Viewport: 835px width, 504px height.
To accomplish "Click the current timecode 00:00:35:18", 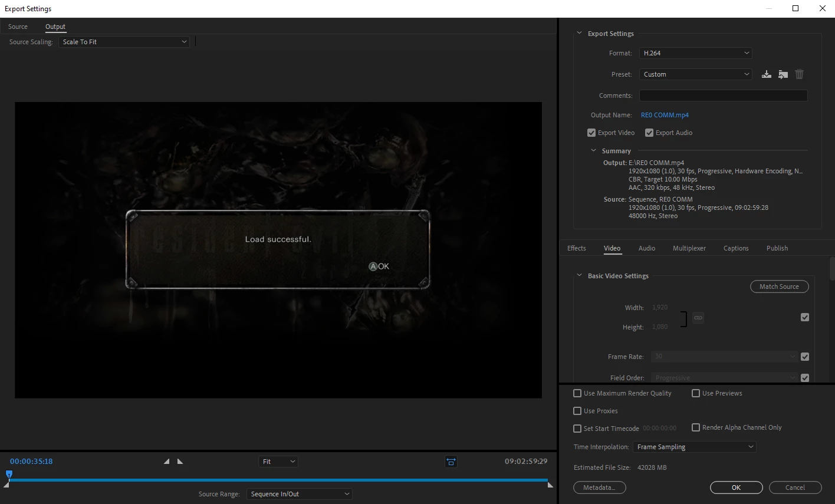I will pyautogui.click(x=31, y=462).
